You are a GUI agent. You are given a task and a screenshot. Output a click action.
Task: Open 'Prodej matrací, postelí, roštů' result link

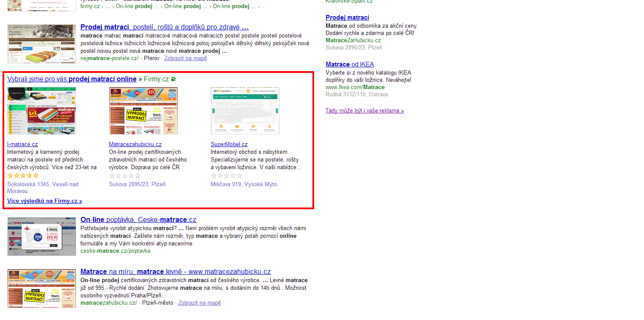coord(164,27)
